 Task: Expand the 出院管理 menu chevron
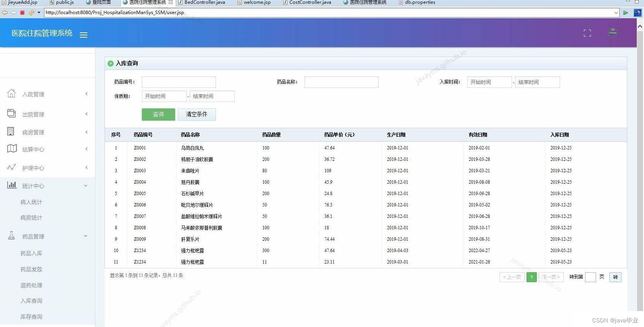click(x=87, y=114)
